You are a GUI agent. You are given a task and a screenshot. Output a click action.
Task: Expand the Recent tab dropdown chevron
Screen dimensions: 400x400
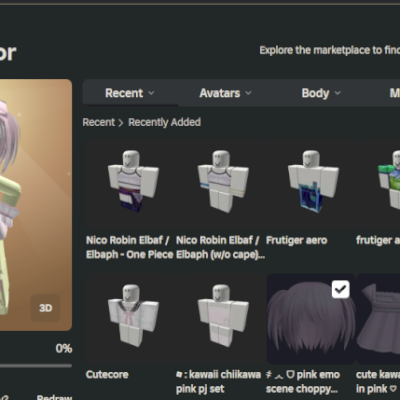point(151,93)
